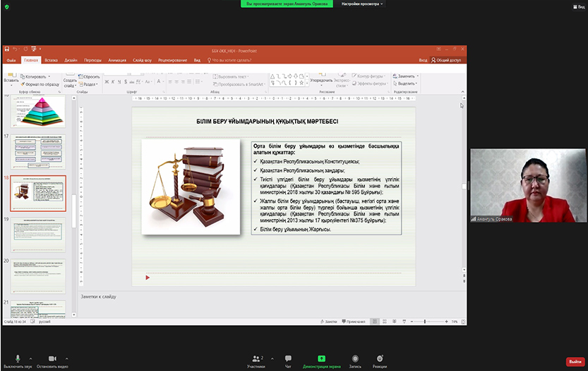Open the Animation ribbon tab
Screen dimensions: 588x371
117,60
